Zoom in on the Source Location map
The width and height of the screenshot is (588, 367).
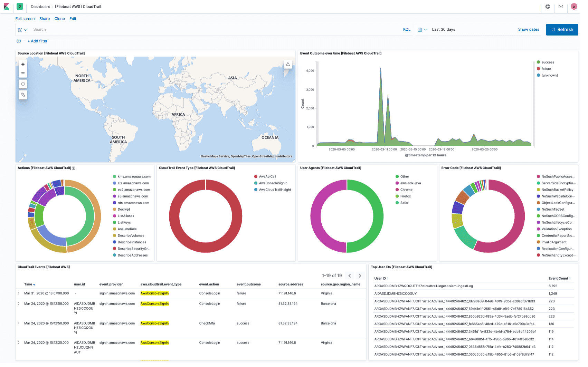pyautogui.click(x=23, y=64)
